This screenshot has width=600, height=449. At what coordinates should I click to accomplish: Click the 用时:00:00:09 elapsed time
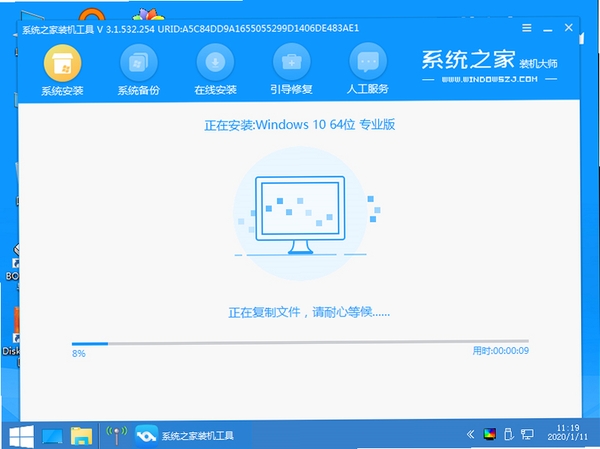tap(501, 351)
